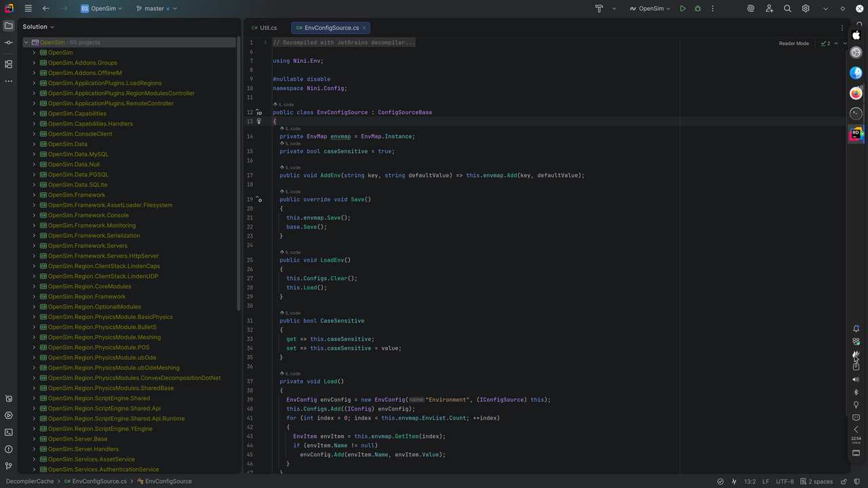Click the inheritance gutter icon on line 12
868x488 pixels.
[x=258, y=113]
